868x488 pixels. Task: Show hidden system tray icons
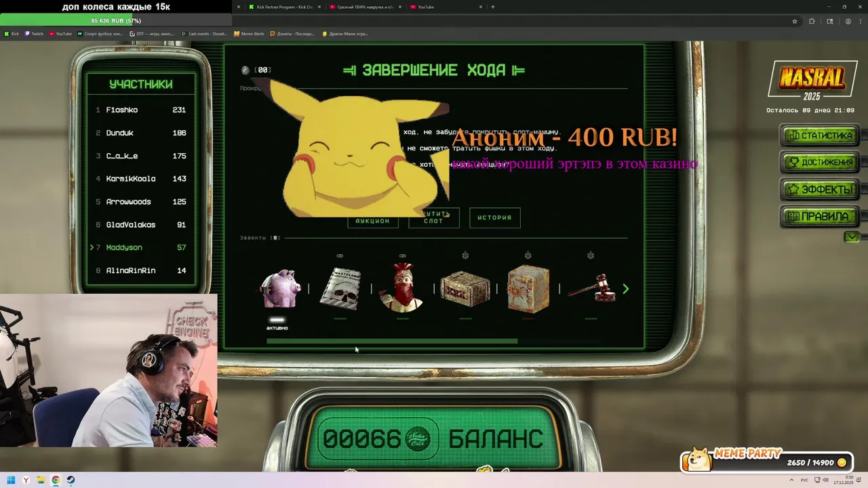[793, 481]
